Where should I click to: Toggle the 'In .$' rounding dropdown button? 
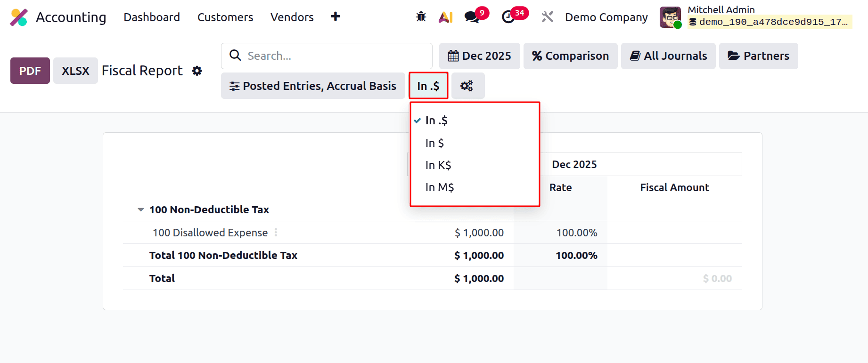click(428, 86)
